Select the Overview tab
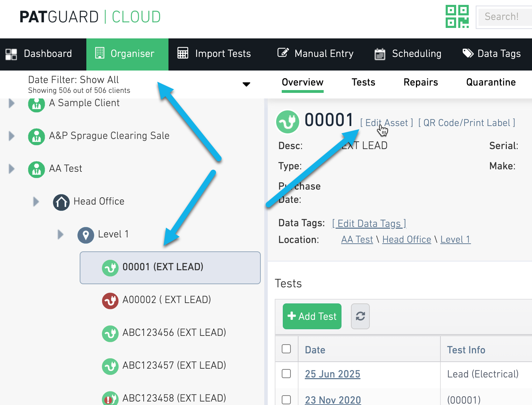Viewport: 532px width, 405px height. [x=302, y=82]
